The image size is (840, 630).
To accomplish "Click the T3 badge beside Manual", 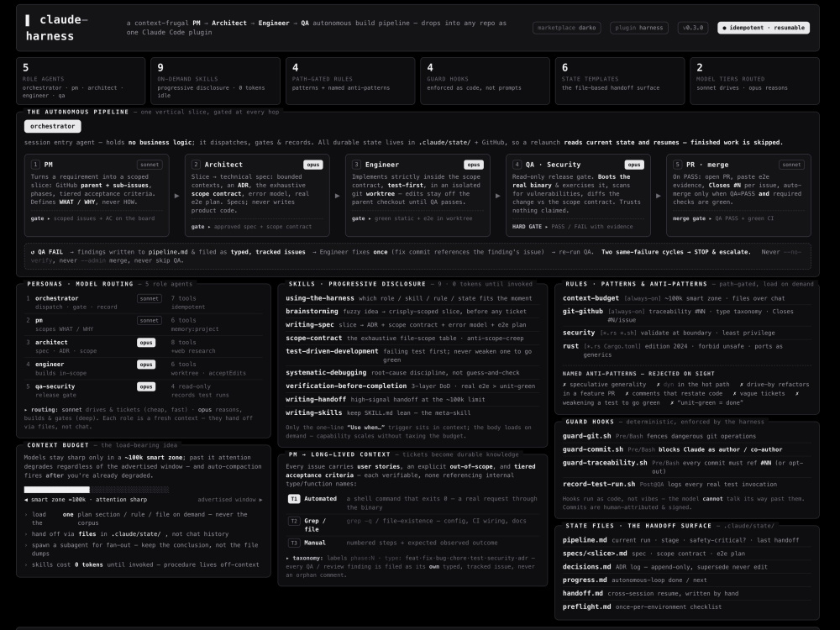I will pyautogui.click(x=293, y=543).
